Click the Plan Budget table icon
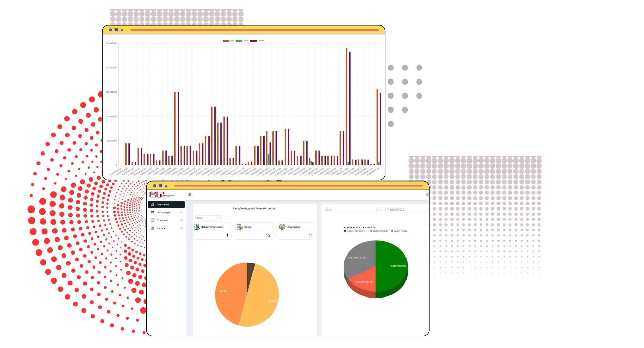Image resolution: width=644 pixels, height=348 pixels. [152, 213]
